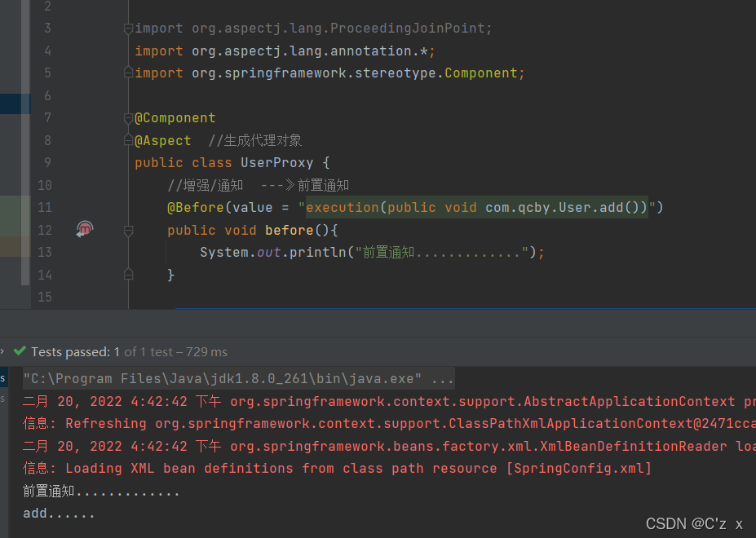This screenshot has width=756, height=538.
Task: Click the @Component annotation on line 7
Action: coord(175,118)
